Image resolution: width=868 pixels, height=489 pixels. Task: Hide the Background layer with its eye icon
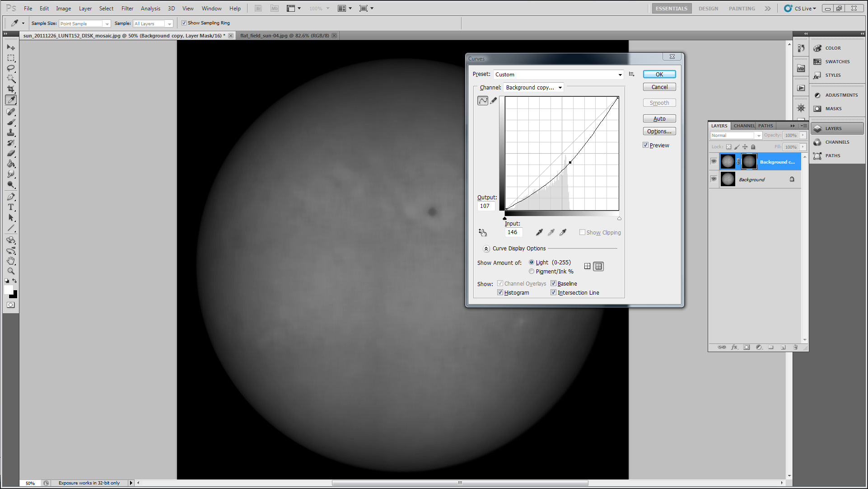[x=714, y=179]
